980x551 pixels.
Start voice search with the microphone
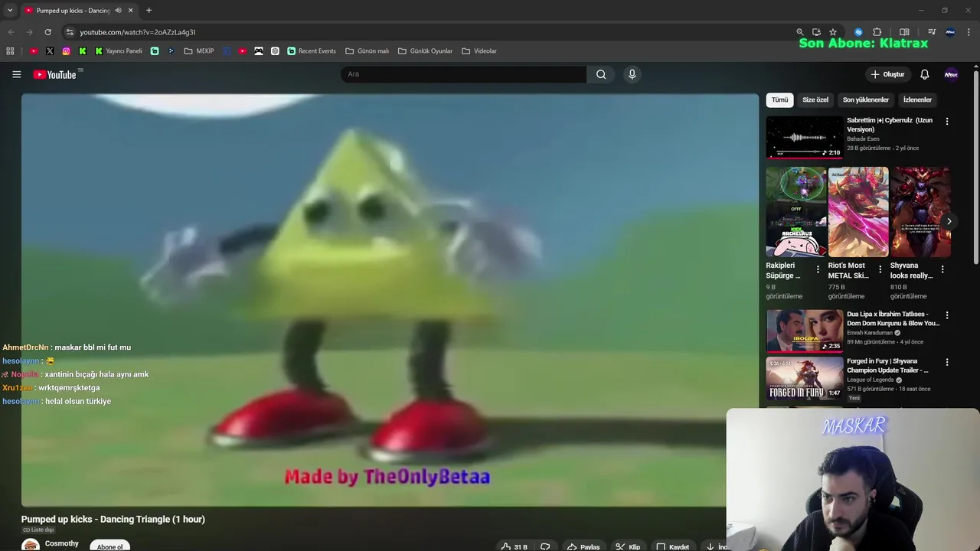tap(632, 74)
